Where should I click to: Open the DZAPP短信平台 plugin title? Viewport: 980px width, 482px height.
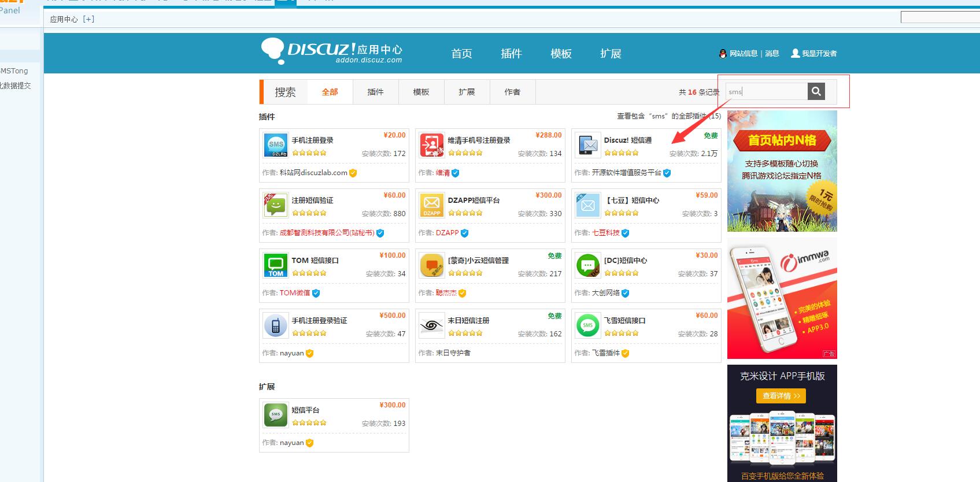pyautogui.click(x=474, y=201)
